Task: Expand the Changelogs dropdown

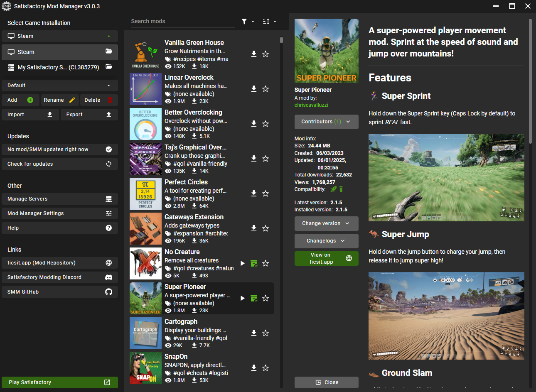Action: pos(327,241)
